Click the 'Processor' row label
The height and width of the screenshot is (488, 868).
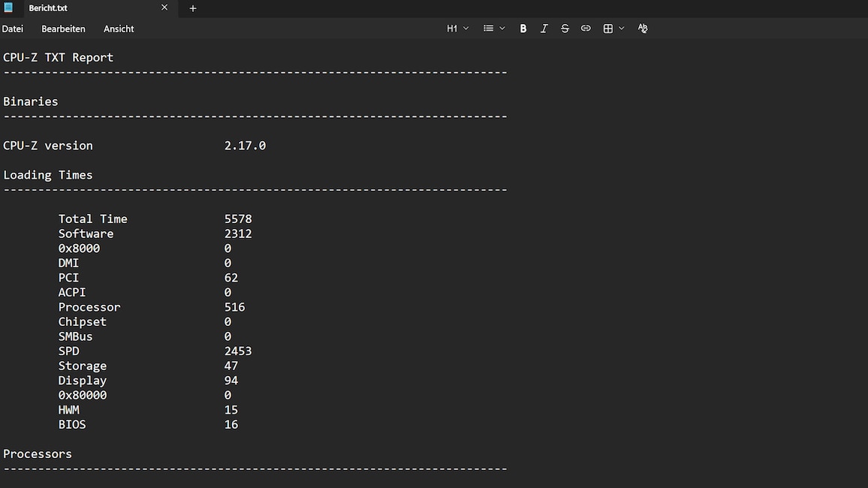[x=89, y=307]
